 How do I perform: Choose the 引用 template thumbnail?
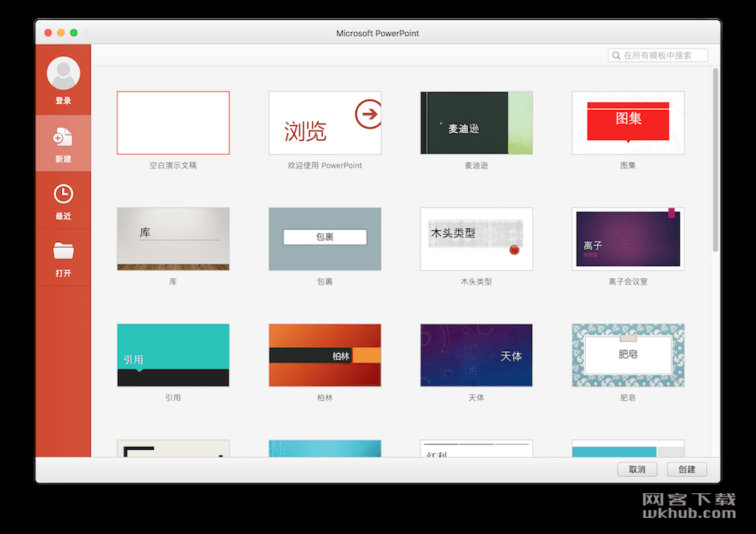pos(173,355)
